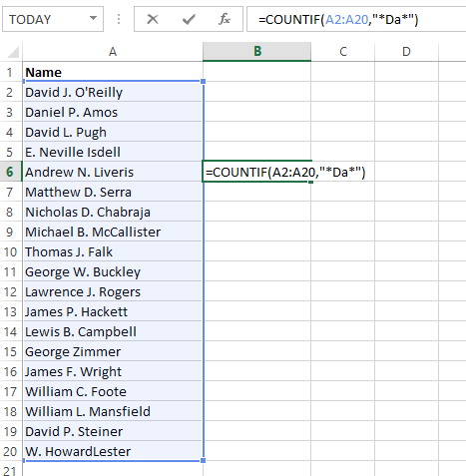Click inside the formula bar text
This screenshot has height=476, width=466.
356,19
